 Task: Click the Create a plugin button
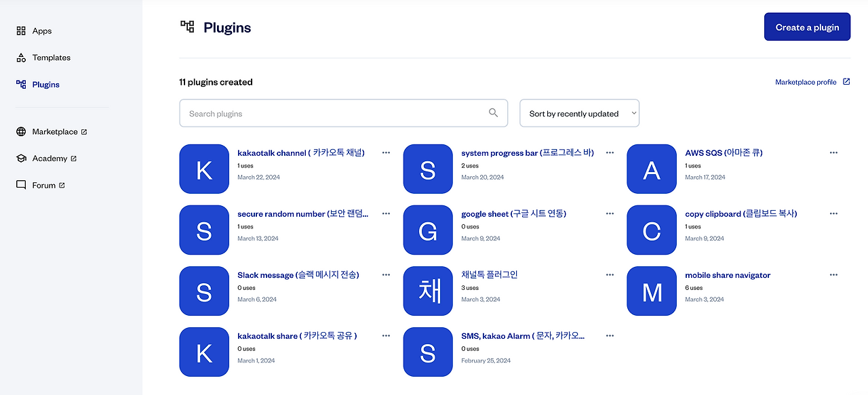coord(807,26)
